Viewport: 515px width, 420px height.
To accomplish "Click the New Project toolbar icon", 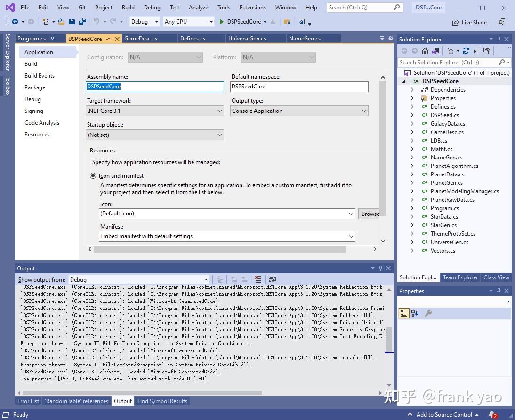I will click(x=45, y=22).
